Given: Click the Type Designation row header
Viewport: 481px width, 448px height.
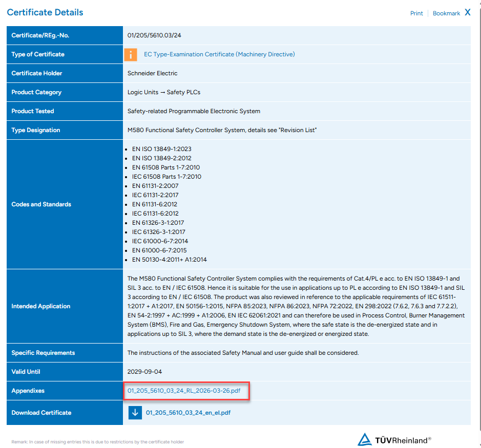Looking at the screenshot, I should pyautogui.click(x=65, y=130).
